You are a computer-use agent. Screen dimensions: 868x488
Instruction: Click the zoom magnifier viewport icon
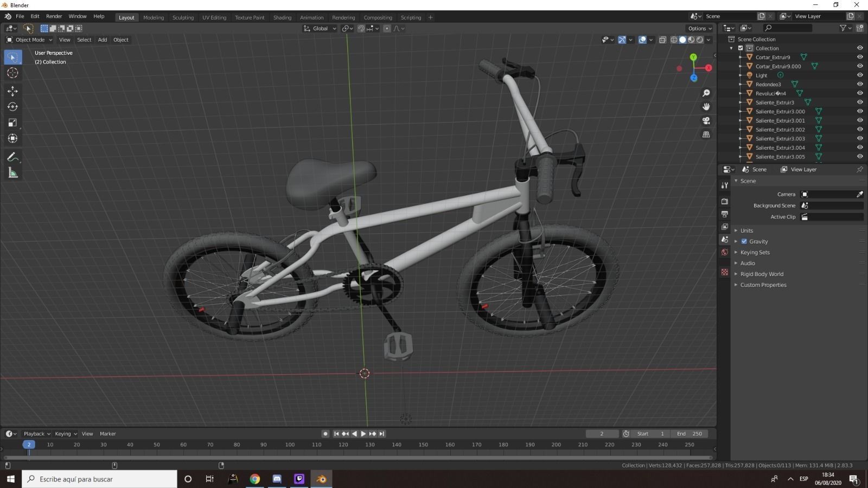click(706, 93)
